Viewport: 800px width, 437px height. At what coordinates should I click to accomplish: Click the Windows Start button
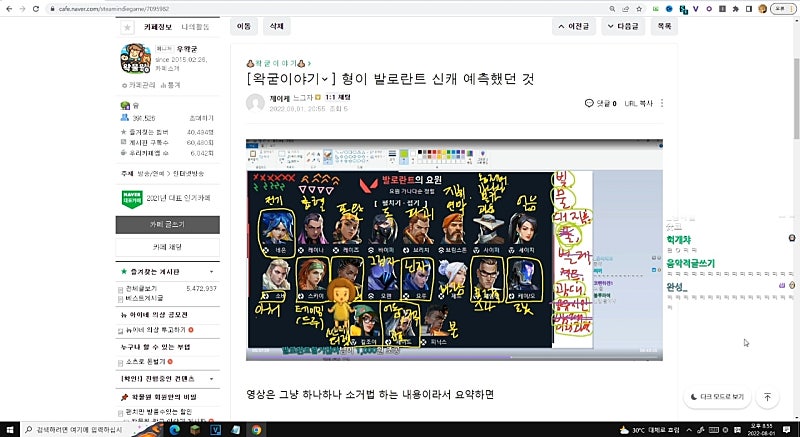tap(10, 430)
